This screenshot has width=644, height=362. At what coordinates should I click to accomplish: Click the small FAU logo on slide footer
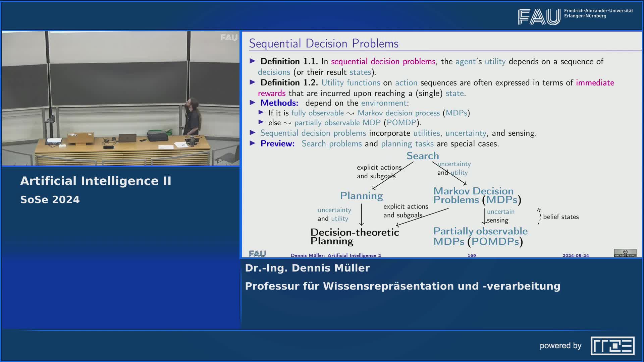pos(257,254)
